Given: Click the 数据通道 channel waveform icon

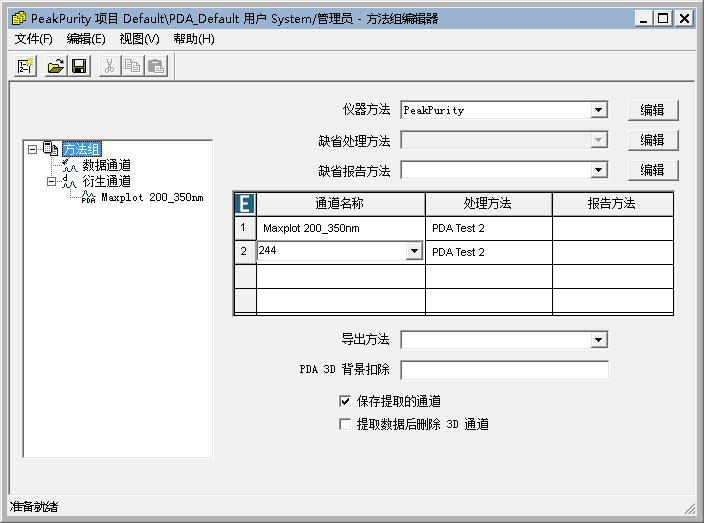Looking at the screenshot, I should tap(70, 165).
